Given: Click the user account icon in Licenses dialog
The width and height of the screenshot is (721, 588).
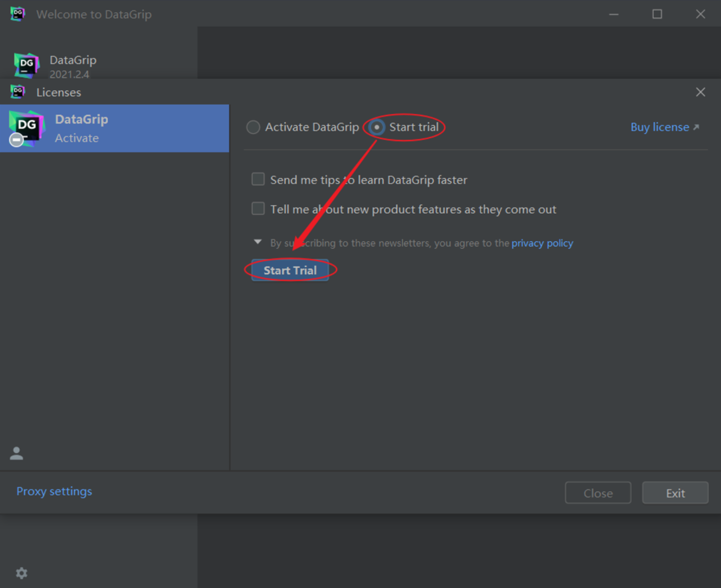Looking at the screenshot, I should tap(16, 453).
